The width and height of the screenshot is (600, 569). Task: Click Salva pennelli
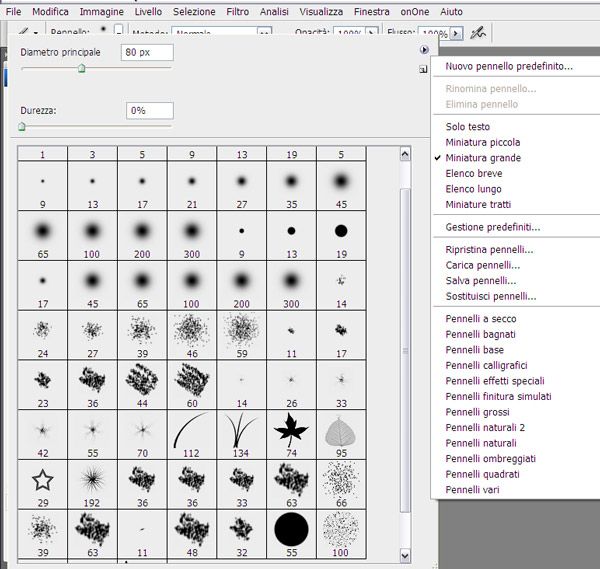(x=481, y=281)
